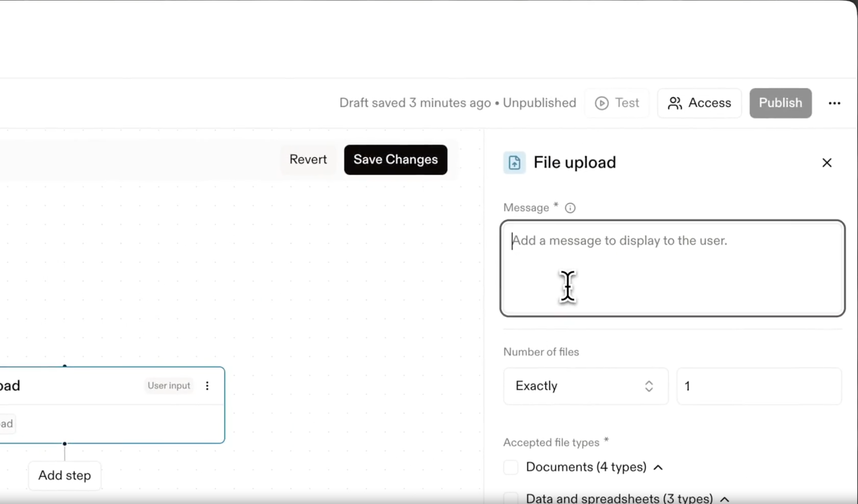Click Add step below the node
Screen dimensions: 858x504
click(65, 476)
